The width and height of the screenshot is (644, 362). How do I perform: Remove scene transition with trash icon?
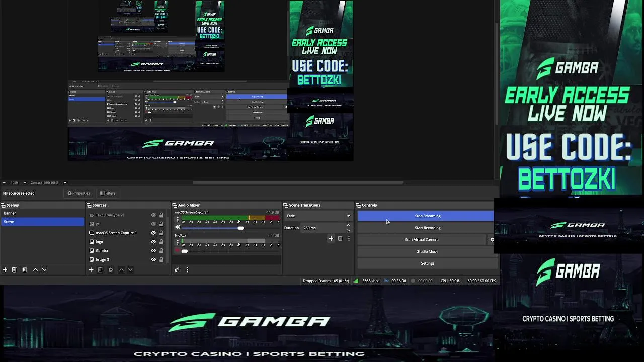340,239
